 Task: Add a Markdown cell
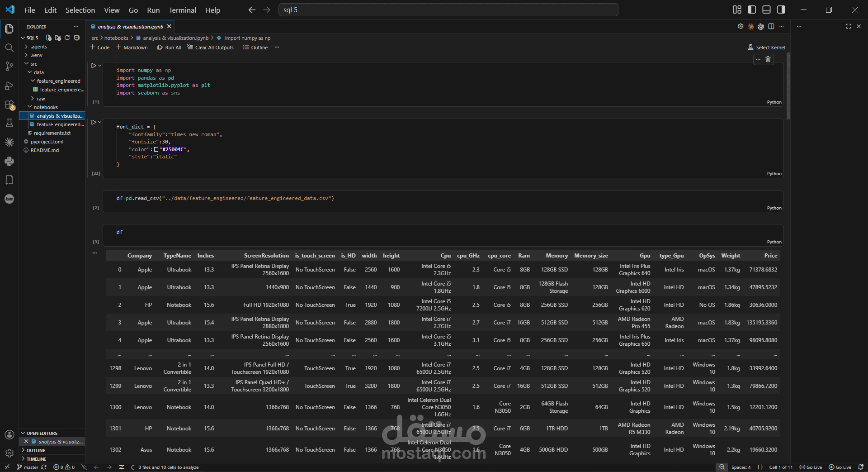pos(132,48)
